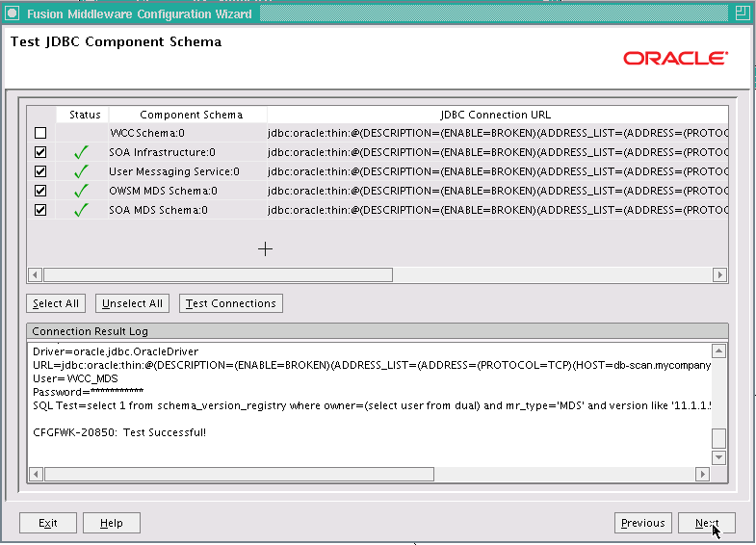Select the WCC Schema:0 row name

click(147, 133)
